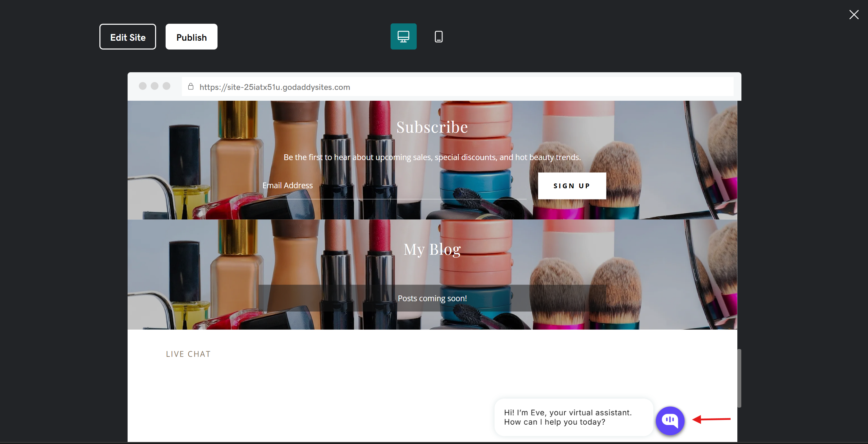Open the Eve virtual assistant chat bubble icon

(670, 421)
